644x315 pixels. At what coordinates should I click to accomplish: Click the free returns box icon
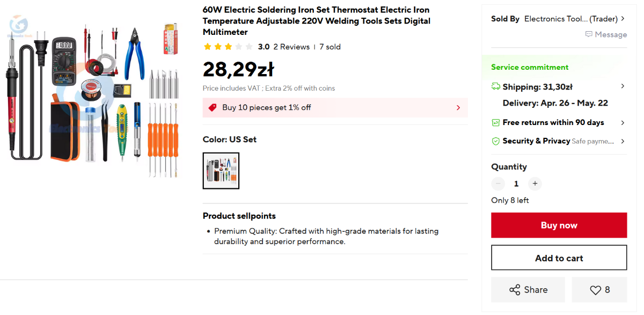point(496,123)
